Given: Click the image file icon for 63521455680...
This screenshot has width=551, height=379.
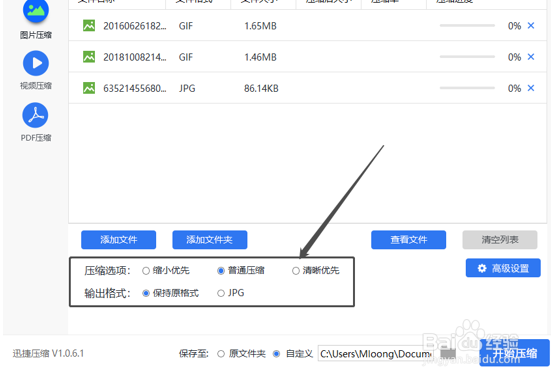Looking at the screenshot, I should point(89,88).
